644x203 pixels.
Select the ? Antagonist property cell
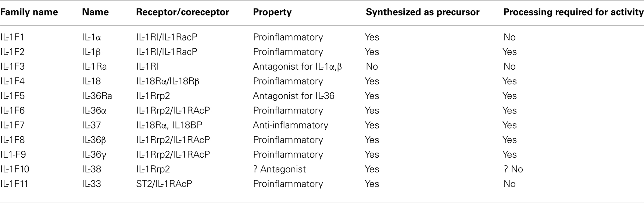pos(279,169)
